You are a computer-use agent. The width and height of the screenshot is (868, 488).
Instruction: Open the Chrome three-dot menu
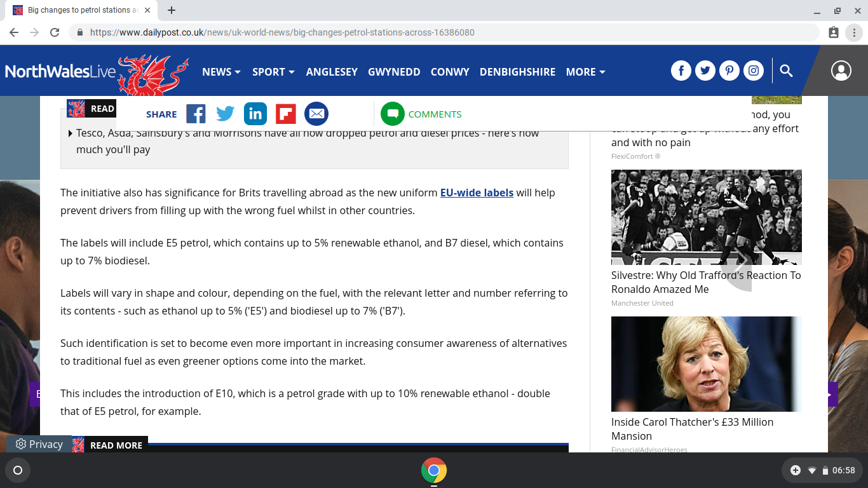[853, 32]
